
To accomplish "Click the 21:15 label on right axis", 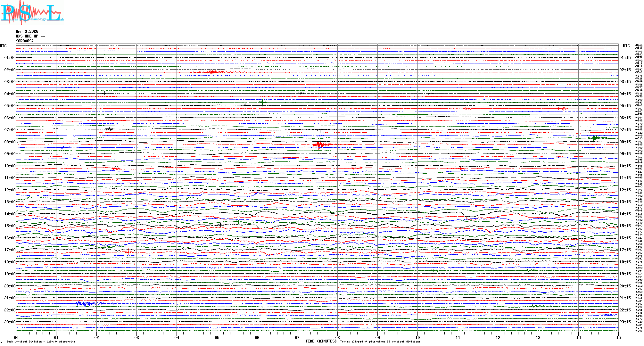I will (x=625, y=298).
